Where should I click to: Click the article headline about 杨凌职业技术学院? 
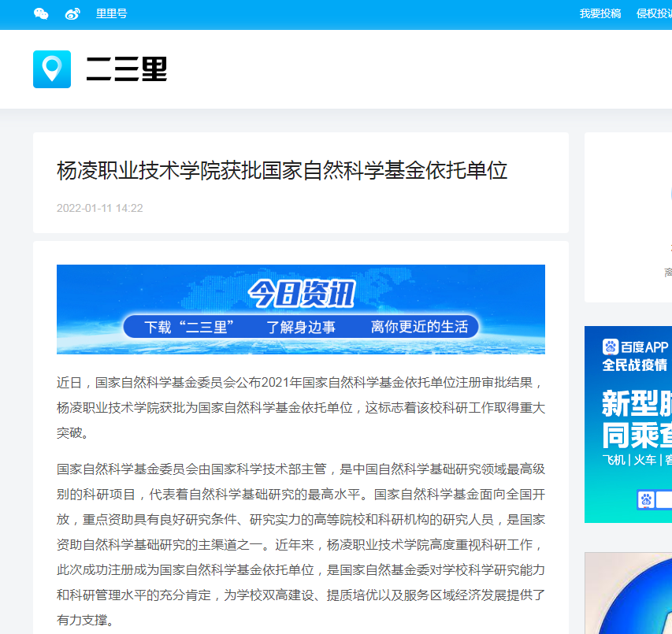click(282, 170)
